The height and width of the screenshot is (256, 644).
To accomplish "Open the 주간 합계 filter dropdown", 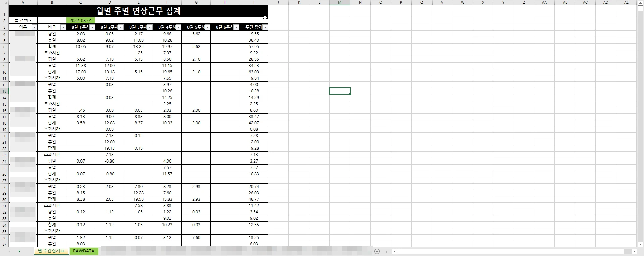I will [x=265, y=27].
